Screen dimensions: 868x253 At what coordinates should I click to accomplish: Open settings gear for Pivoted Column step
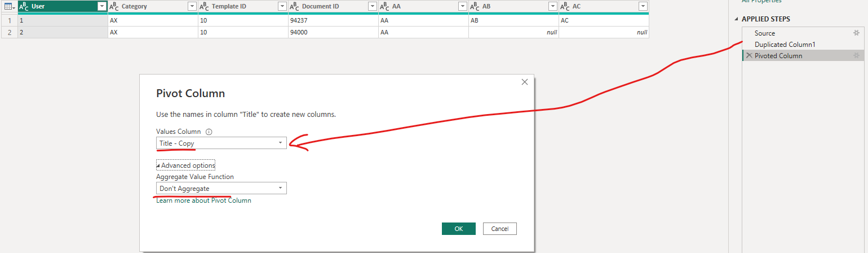pos(856,55)
